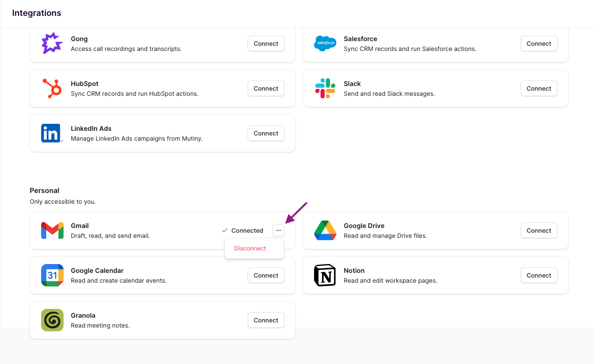Screen dimensions: 594x364
Task: Connect the Salesforce integration
Action: [539, 43]
